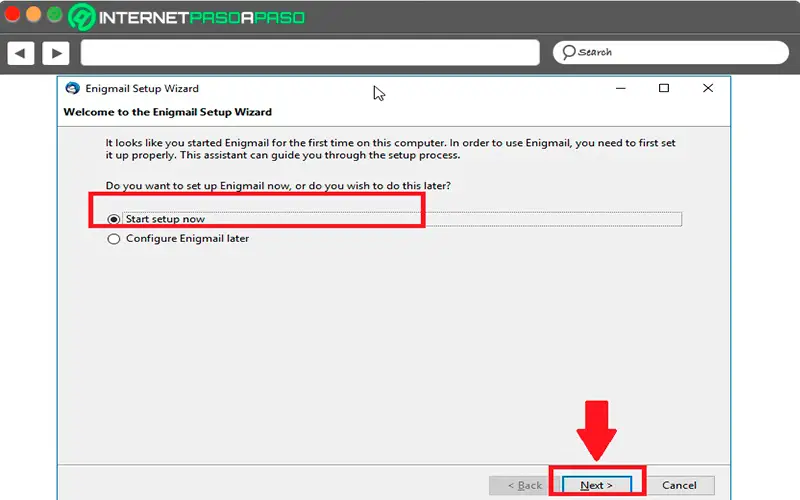Minimize the Enigmail Setup Wizard window
Viewport: 800px width, 500px height.
[x=620, y=88]
